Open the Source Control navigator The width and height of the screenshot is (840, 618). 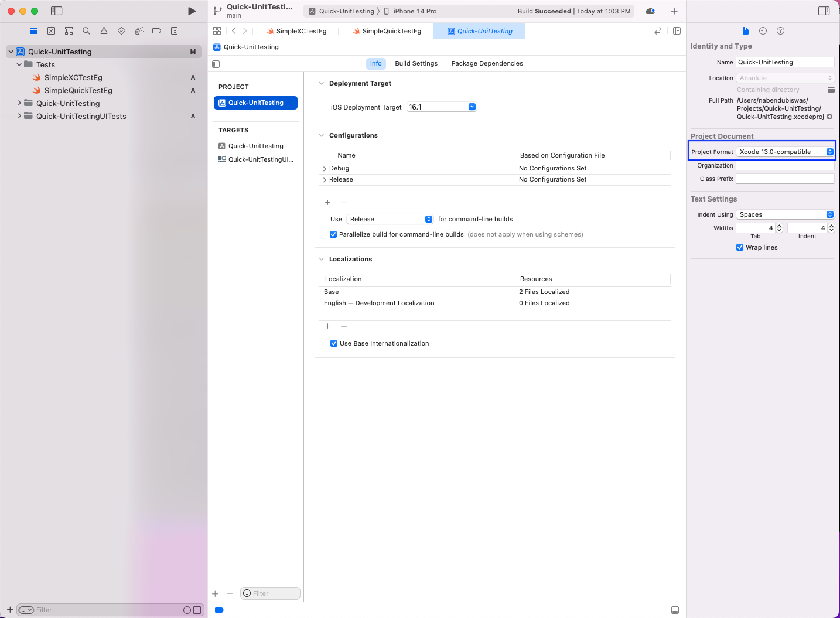(x=51, y=31)
